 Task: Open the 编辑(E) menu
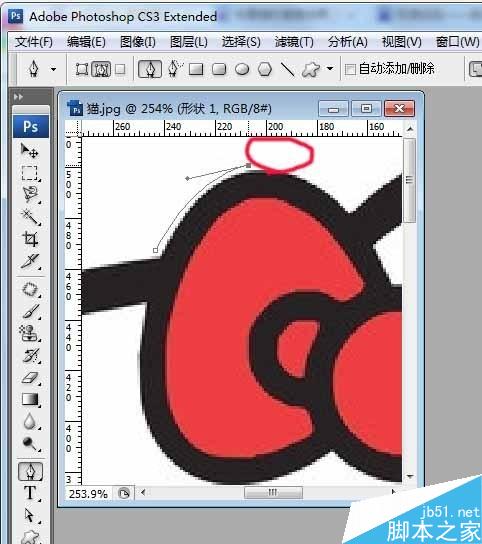86,42
